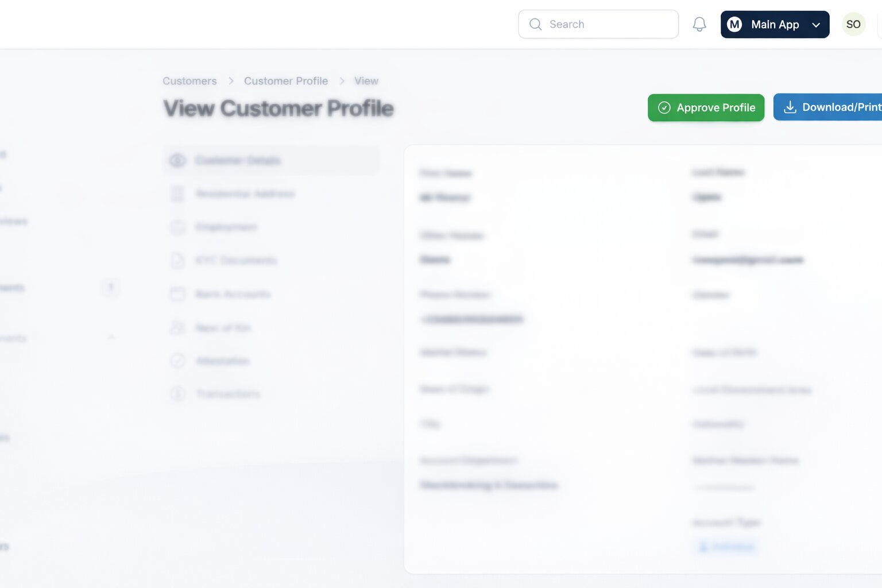The height and width of the screenshot is (588, 882).
Task: Navigate to the Customers breadcrumb link
Action: 189,81
